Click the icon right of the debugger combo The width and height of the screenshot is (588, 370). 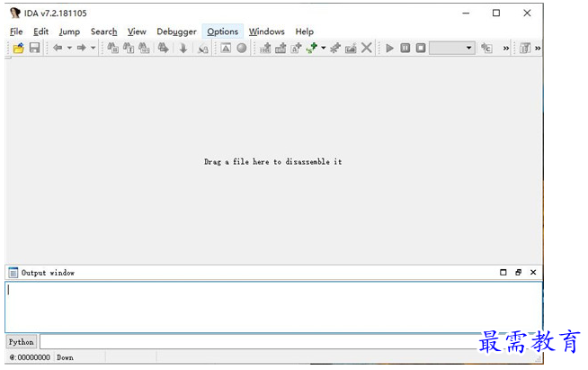point(486,48)
